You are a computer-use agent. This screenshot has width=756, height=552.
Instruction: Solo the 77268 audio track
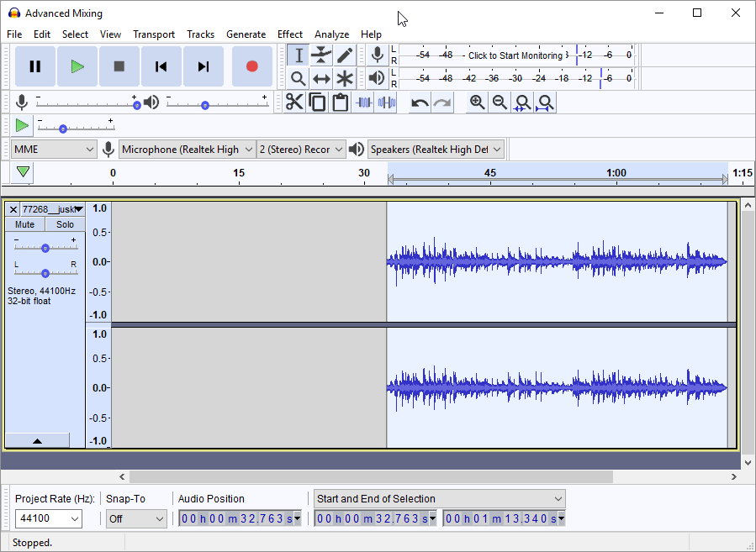point(65,224)
